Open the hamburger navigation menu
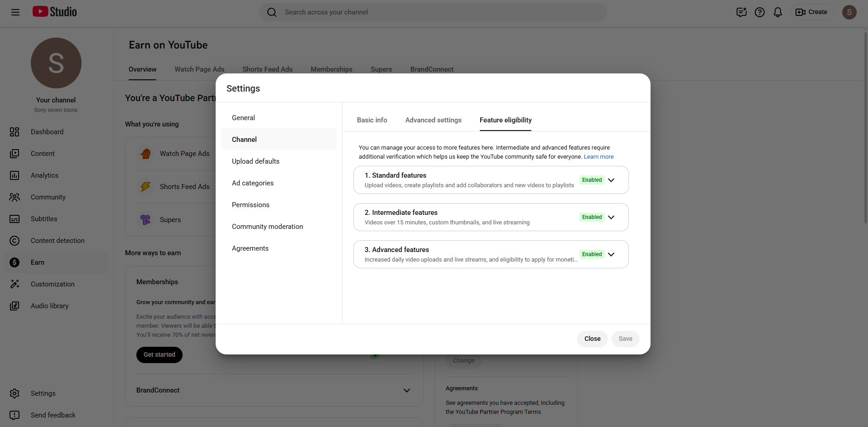868x427 pixels. point(15,12)
